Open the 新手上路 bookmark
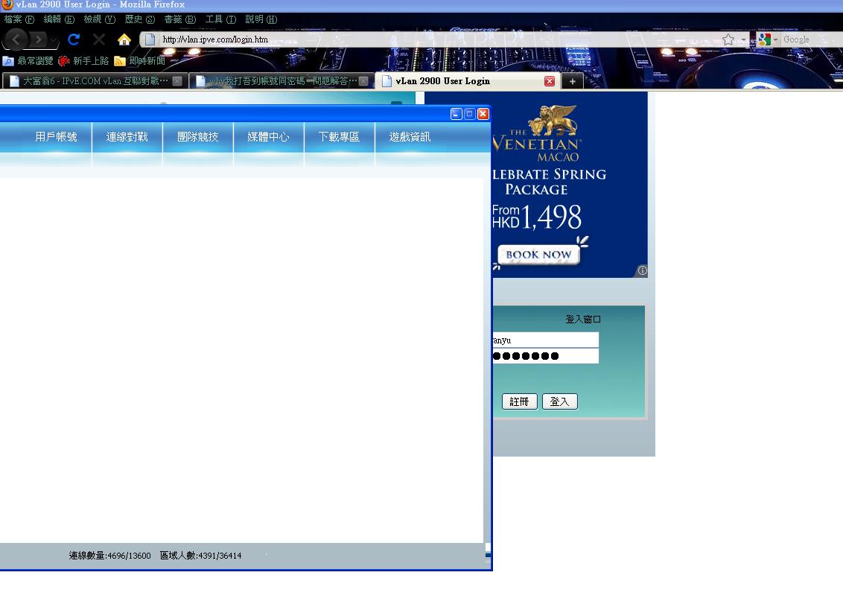Viewport: 843px width, 616px height. (83, 61)
